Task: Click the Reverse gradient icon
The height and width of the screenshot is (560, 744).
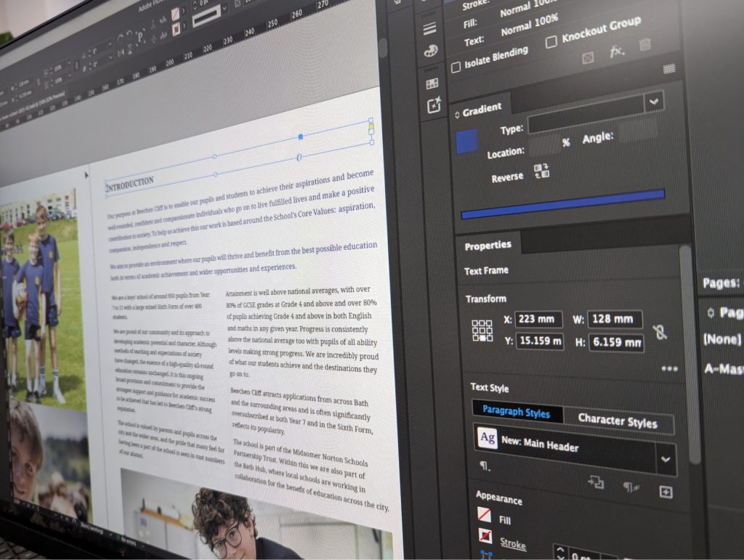Action: click(541, 171)
